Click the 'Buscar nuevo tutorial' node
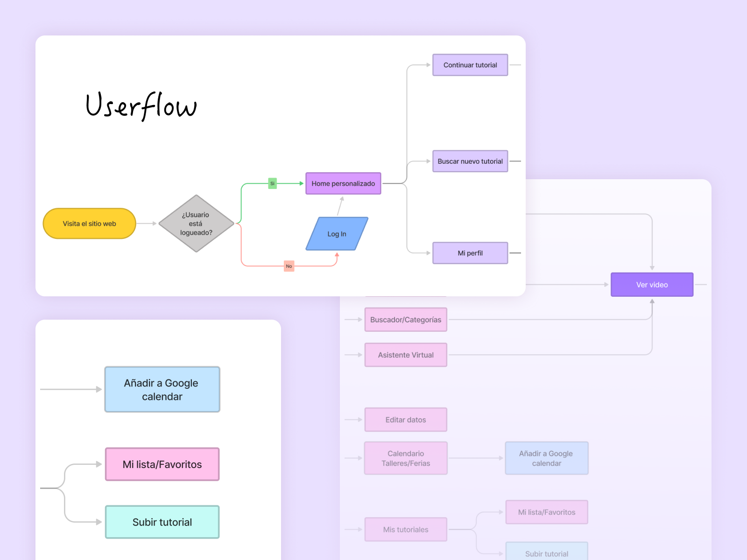 click(x=470, y=161)
